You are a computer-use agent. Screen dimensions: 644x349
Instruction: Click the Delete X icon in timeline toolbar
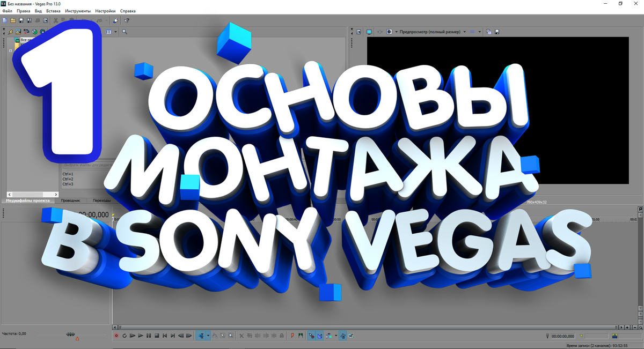(241, 336)
